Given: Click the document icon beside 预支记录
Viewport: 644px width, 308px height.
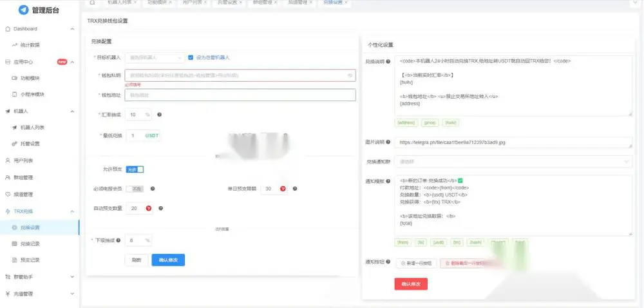Looking at the screenshot, I should pos(15,260).
